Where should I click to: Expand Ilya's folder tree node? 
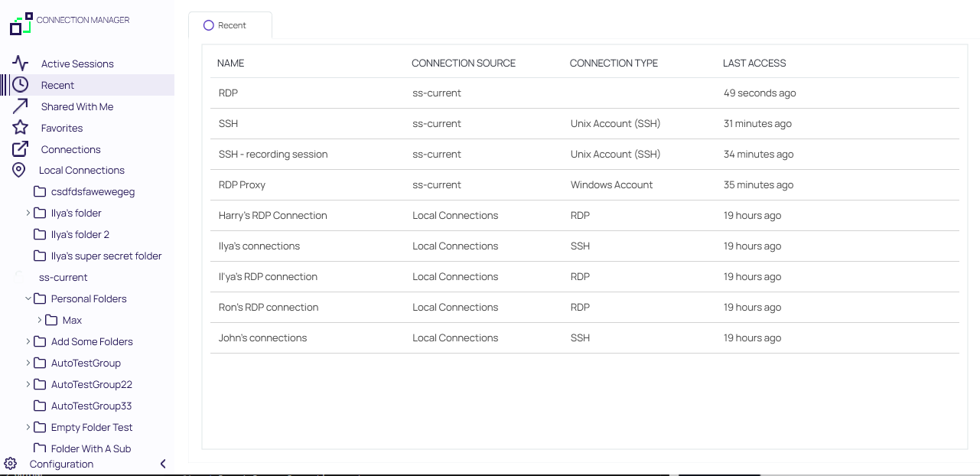click(x=28, y=213)
